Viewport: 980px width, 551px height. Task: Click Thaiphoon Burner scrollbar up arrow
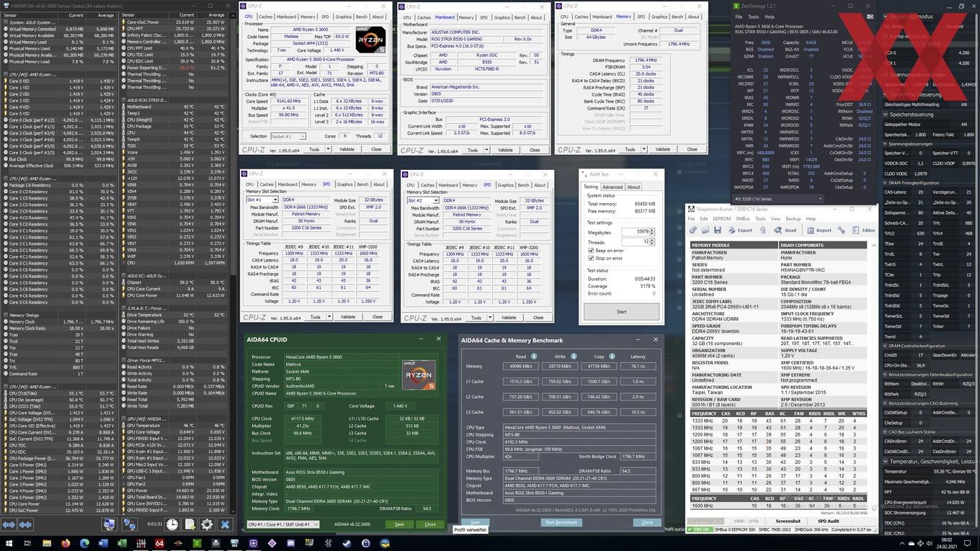[873, 246]
